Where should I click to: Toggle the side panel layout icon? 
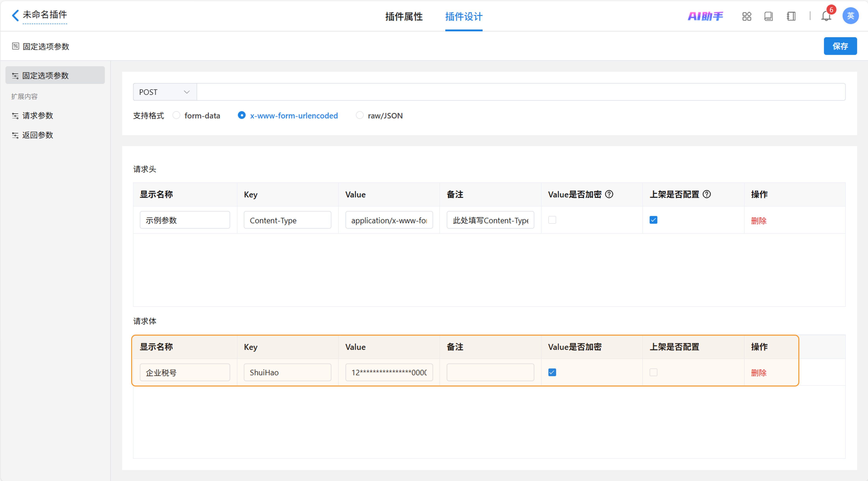click(x=791, y=16)
